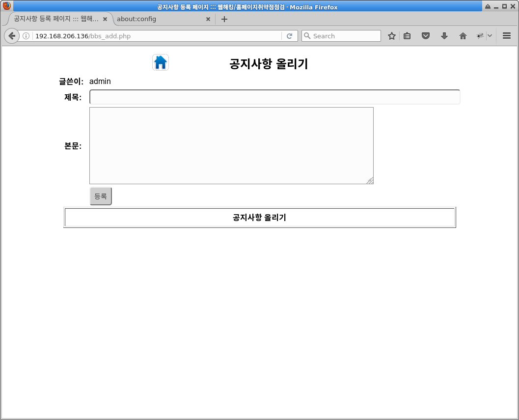This screenshot has height=420, width=519.
Task: Open the Firefox hamburger menu
Action: click(x=506, y=36)
